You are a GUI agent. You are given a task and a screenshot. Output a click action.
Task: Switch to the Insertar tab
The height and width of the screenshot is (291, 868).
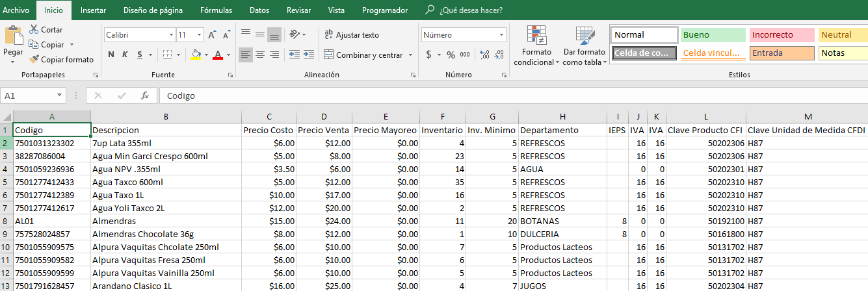point(94,10)
